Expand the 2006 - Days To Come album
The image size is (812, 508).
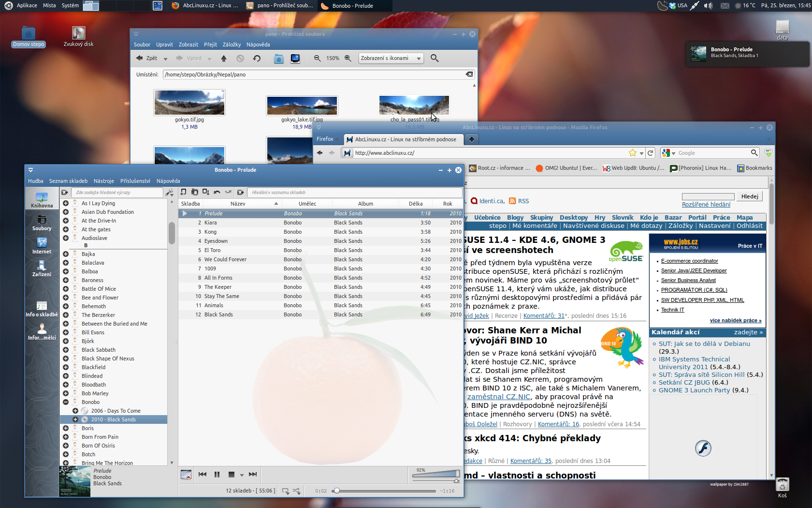click(75, 411)
